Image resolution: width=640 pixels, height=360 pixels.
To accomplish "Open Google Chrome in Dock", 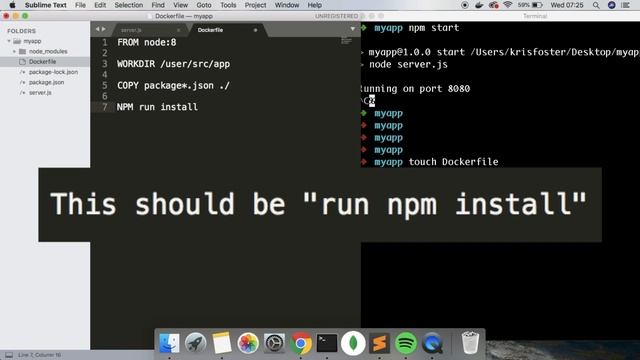I will [301, 343].
